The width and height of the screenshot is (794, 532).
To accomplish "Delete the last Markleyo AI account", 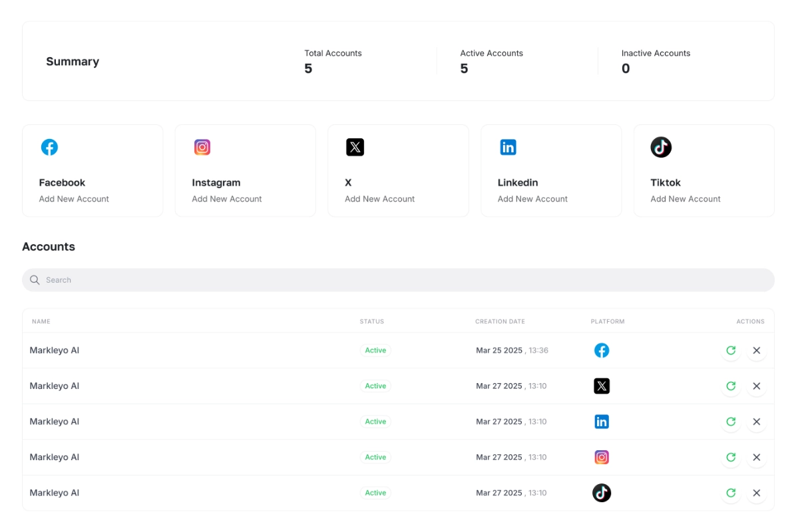I will point(757,493).
